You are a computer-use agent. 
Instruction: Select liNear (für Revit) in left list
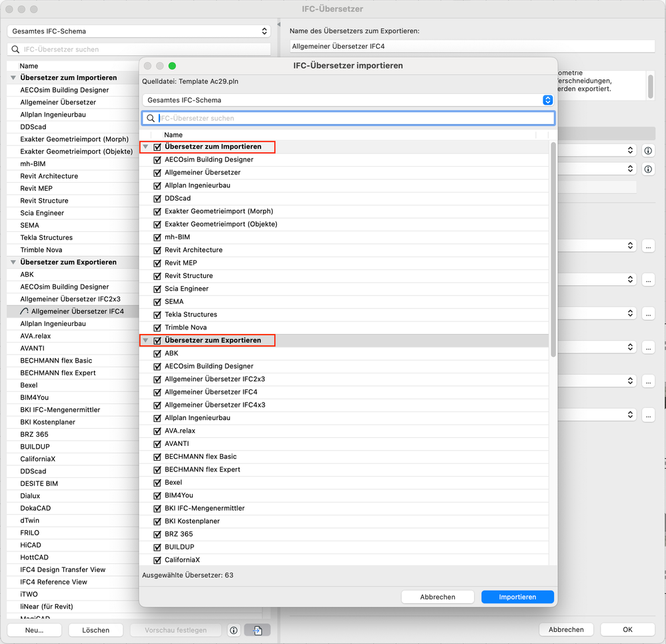tap(73, 607)
